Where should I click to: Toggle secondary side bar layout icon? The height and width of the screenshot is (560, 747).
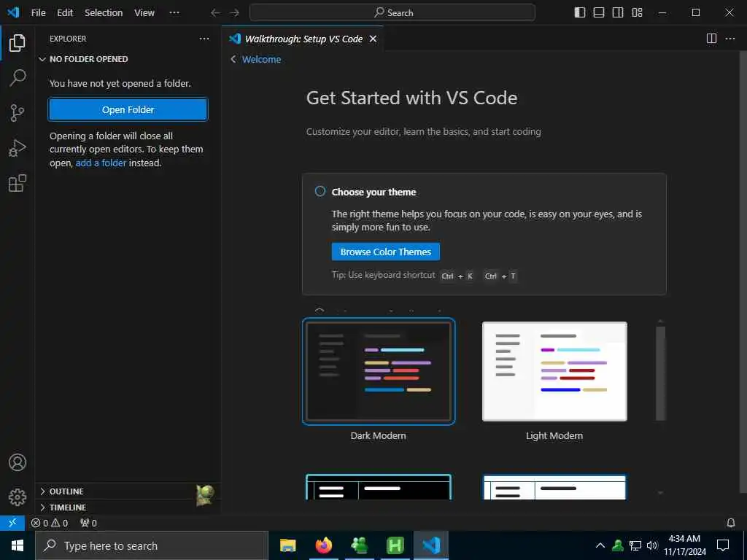618,12
